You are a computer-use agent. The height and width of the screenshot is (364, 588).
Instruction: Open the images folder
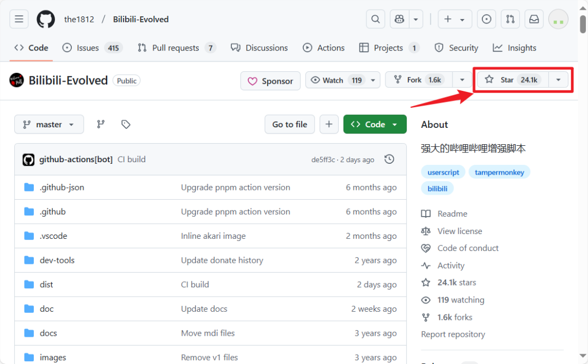[x=53, y=357]
